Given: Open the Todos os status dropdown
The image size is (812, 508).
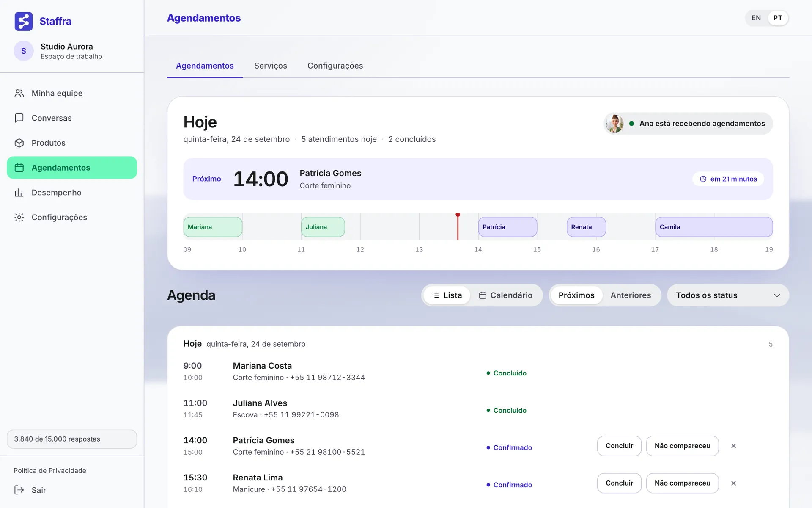Looking at the screenshot, I should [x=728, y=295].
